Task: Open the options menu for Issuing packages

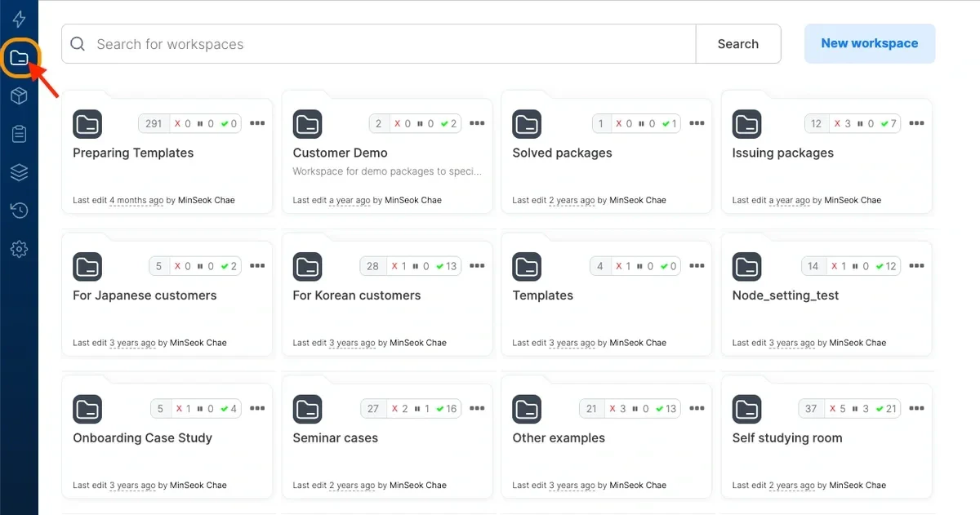Action: [x=916, y=122]
